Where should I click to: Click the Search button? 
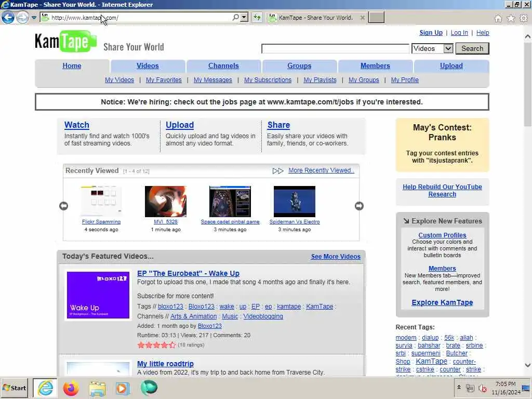[472, 48]
